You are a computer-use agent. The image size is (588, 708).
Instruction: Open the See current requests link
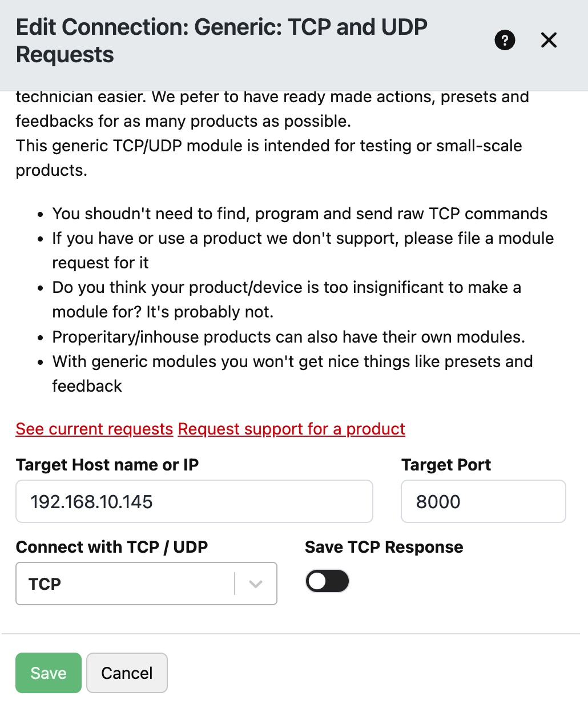[x=94, y=429]
